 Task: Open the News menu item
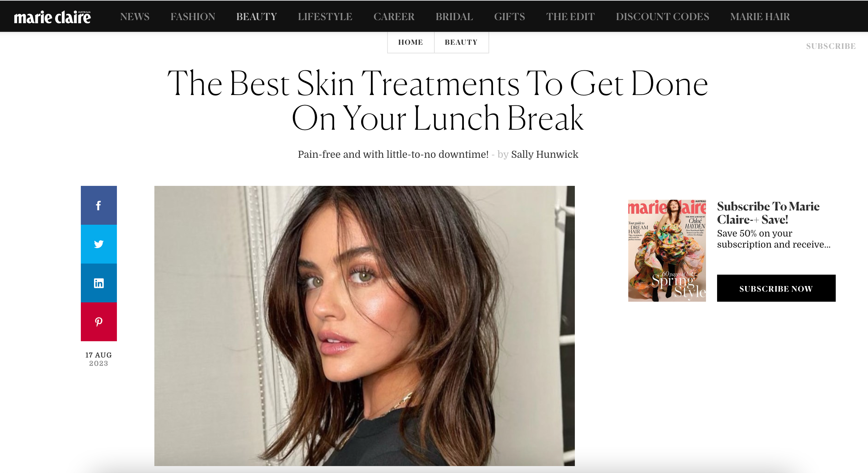tap(135, 17)
